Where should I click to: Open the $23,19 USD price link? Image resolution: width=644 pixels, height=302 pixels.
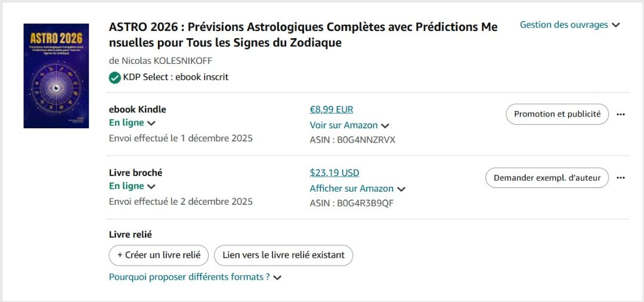point(335,172)
